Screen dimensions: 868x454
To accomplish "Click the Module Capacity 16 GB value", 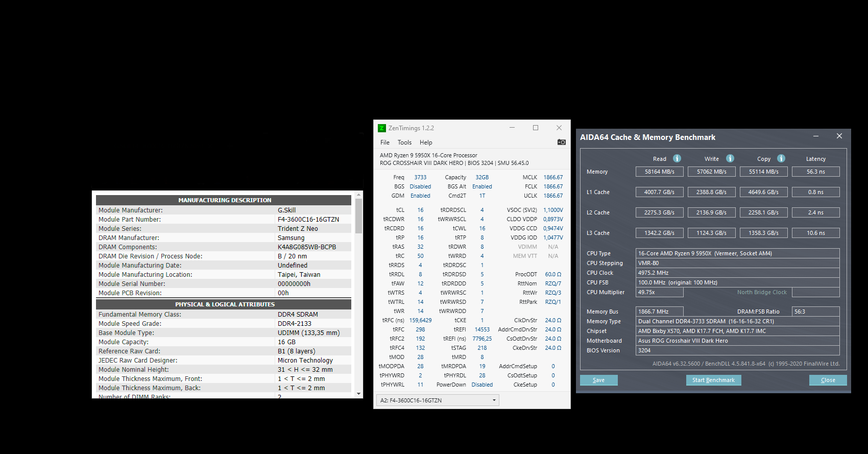I will click(x=286, y=342).
